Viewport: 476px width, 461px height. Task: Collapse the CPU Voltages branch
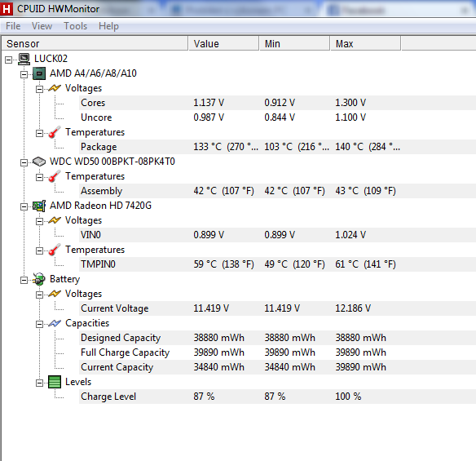pyautogui.click(x=39, y=89)
